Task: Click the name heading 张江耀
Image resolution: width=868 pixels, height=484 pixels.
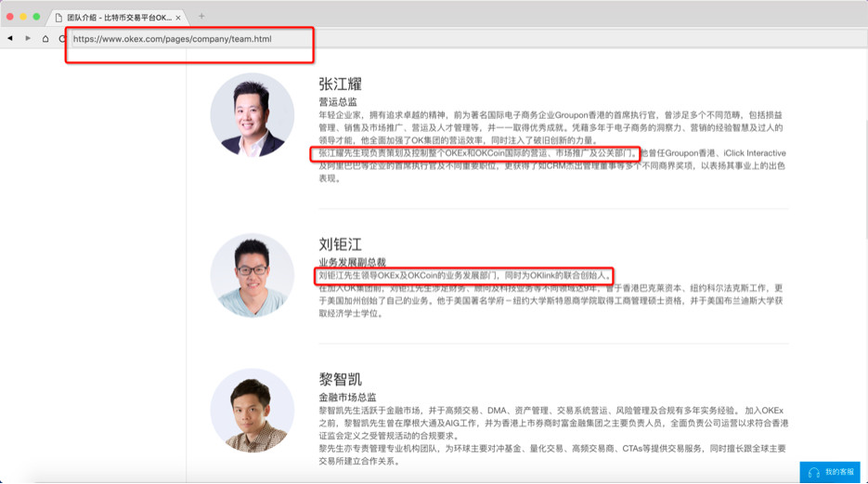Action: [x=340, y=85]
